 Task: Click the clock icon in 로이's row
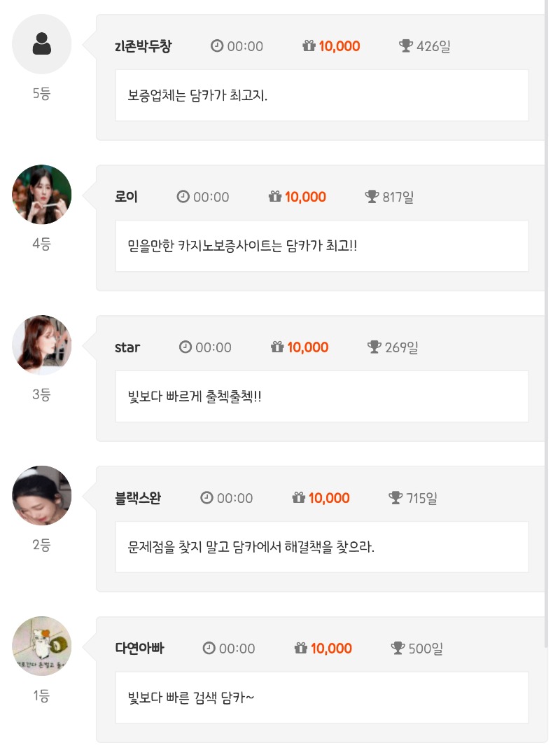(183, 197)
